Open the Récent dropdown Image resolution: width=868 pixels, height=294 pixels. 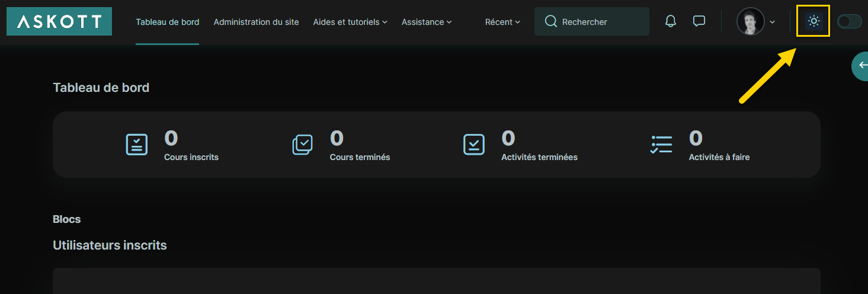[x=502, y=22]
